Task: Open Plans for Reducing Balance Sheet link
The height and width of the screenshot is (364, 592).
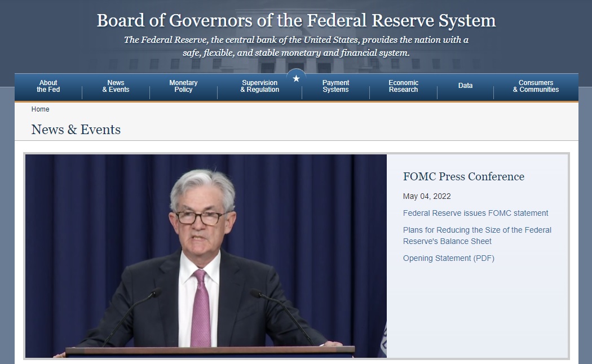Action: (477, 236)
